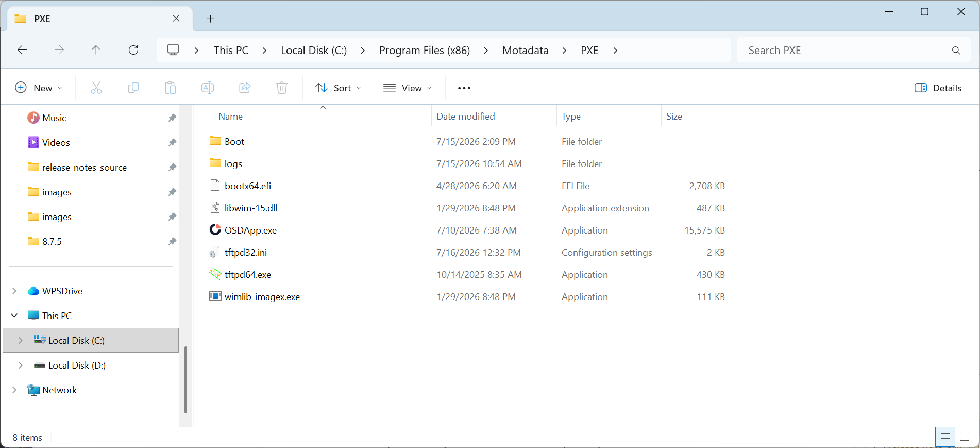980x448 pixels.
Task: Open the View dropdown menu
Action: (x=408, y=88)
